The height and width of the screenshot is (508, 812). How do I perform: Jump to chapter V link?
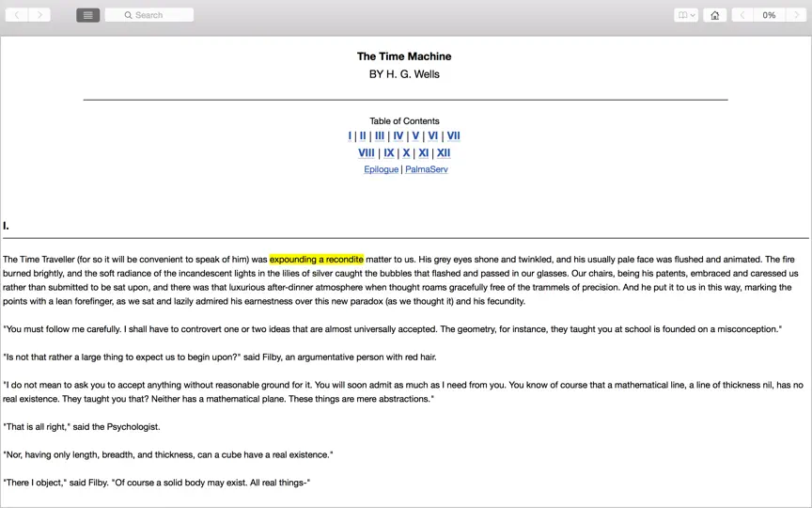(x=415, y=135)
